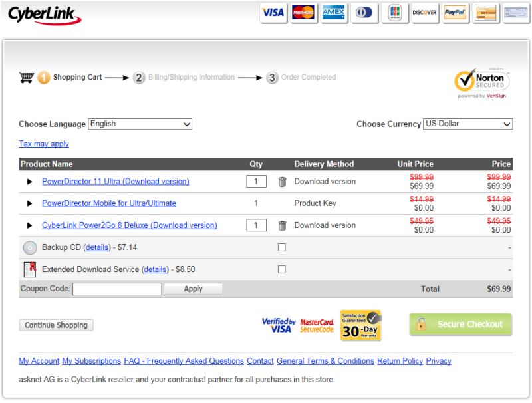The image size is (532, 403).
Task: Click the Product Key delivery text
Action: [x=315, y=203]
